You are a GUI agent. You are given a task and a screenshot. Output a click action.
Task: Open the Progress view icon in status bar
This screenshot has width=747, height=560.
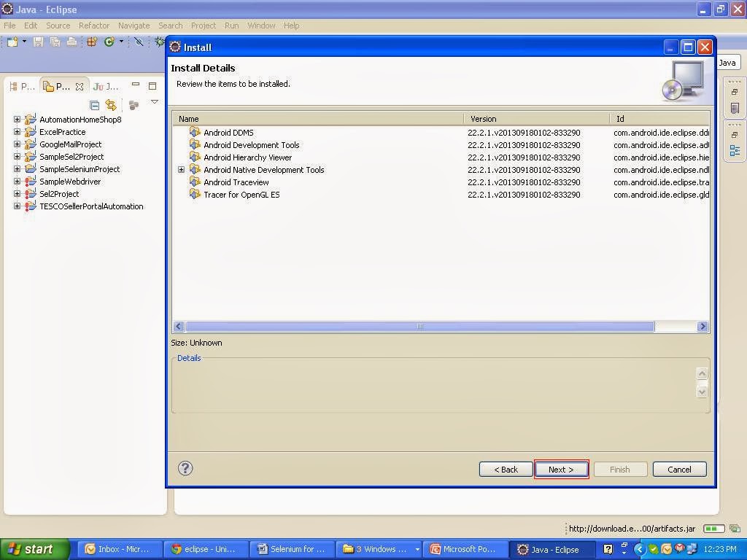pyautogui.click(x=735, y=529)
